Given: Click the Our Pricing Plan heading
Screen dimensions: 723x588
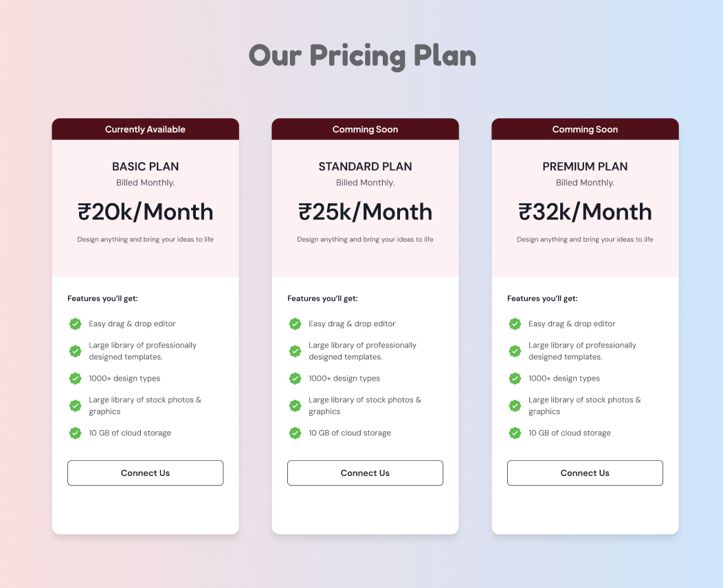Looking at the screenshot, I should tap(362, 56).
